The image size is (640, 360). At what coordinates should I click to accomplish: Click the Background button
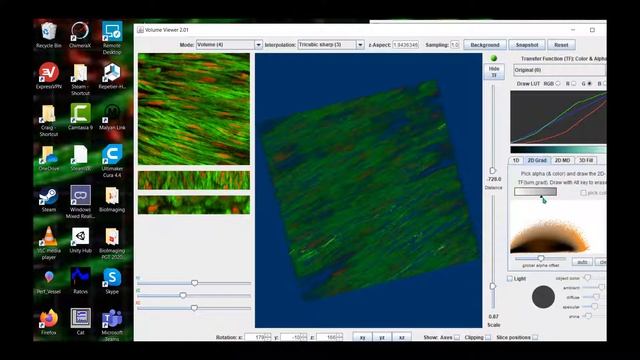[x=485, y=45]
